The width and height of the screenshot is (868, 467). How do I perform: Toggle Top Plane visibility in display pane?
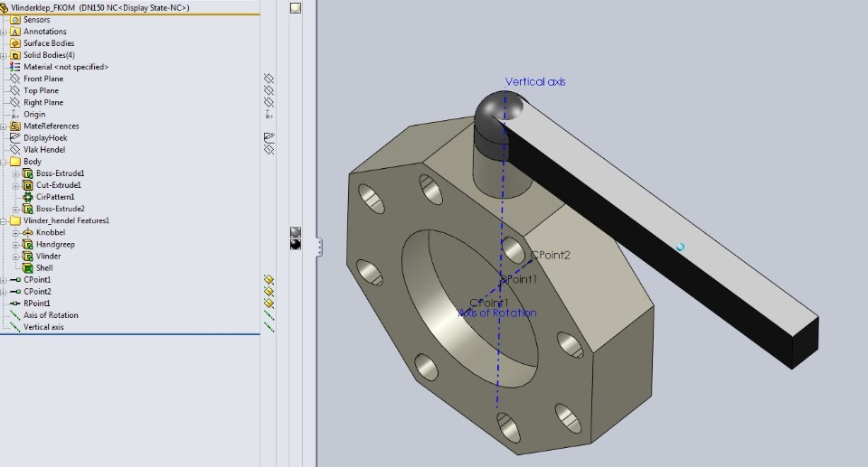[x=269, y=90]
